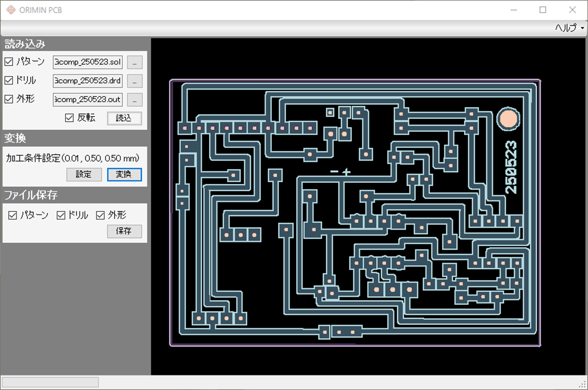This screenshot has height=390, width=588.
Task: Minimize the ORIMIN PCB window
Action: click(514, 10)
